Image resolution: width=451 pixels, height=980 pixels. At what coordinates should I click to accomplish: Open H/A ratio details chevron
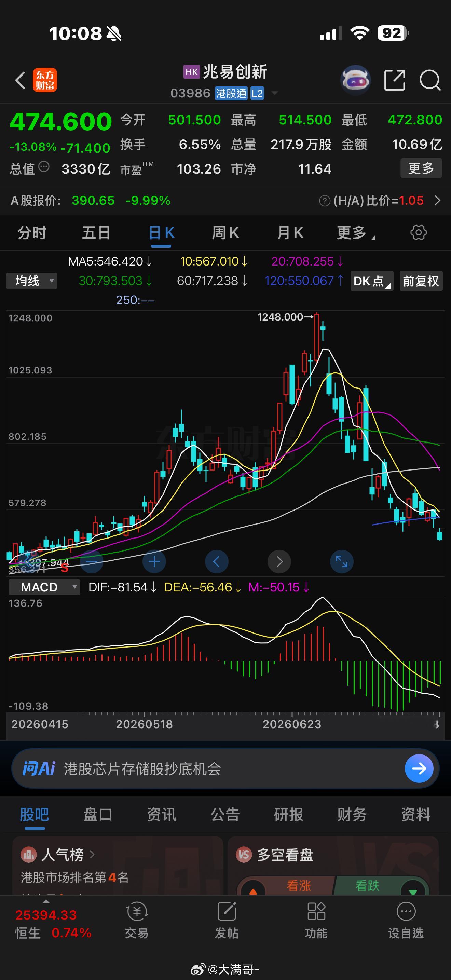coord(437,201)
